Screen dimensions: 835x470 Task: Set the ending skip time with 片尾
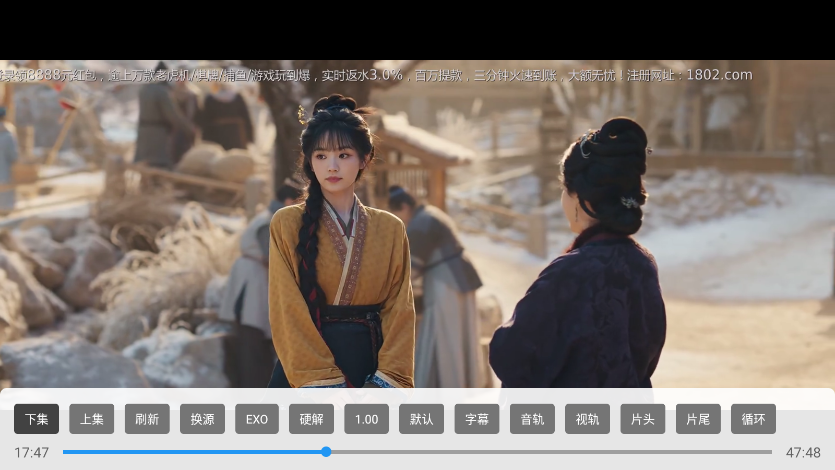[698, 419]
